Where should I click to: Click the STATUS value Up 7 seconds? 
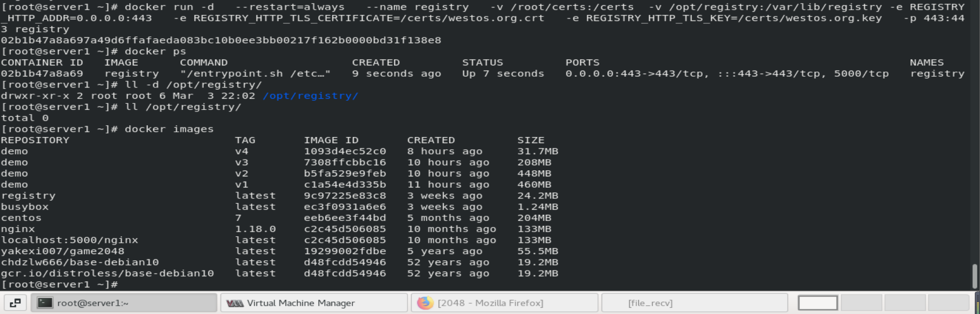pos(503,74)
